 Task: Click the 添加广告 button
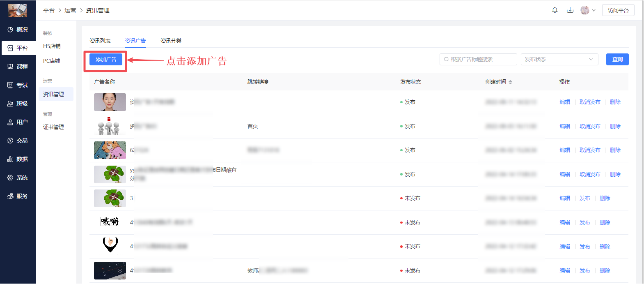click(x=106, y=60)
